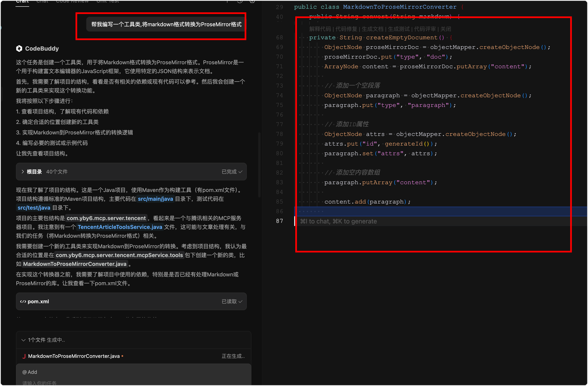Open the src/main/java path link
The width and height of the screenshot is (588, 386).
[155, 199]
